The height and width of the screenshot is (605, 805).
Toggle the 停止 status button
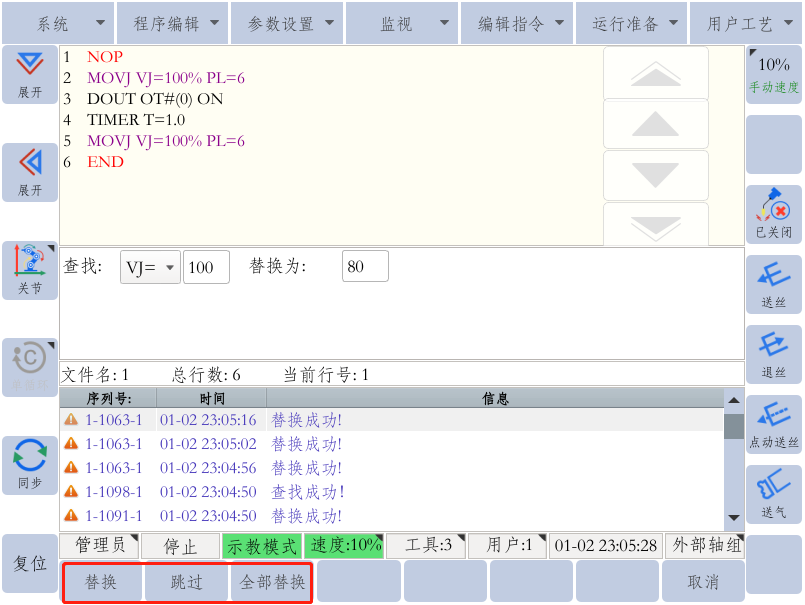180,546
